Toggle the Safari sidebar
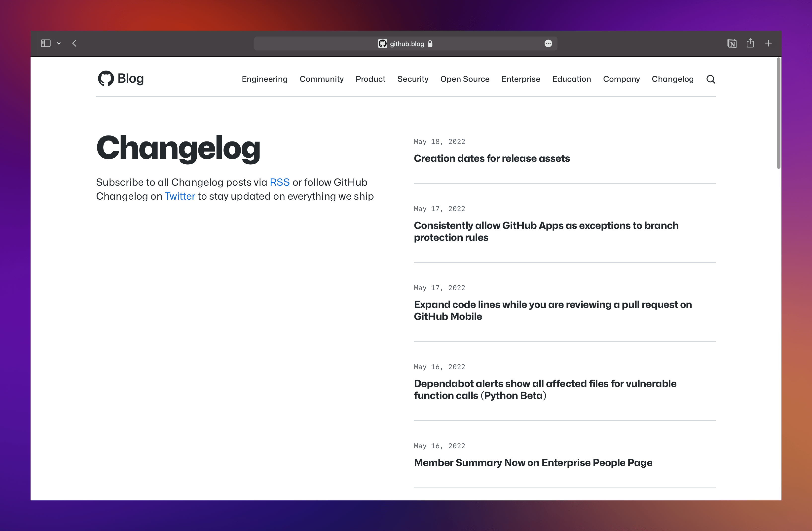812x531 pixels. [x=45, y=43]
